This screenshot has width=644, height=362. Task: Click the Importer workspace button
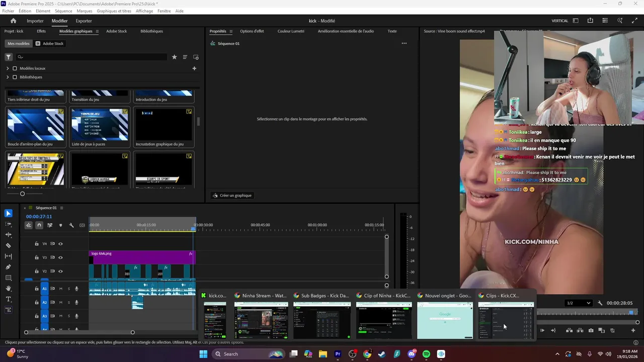[x=35, y=21]
